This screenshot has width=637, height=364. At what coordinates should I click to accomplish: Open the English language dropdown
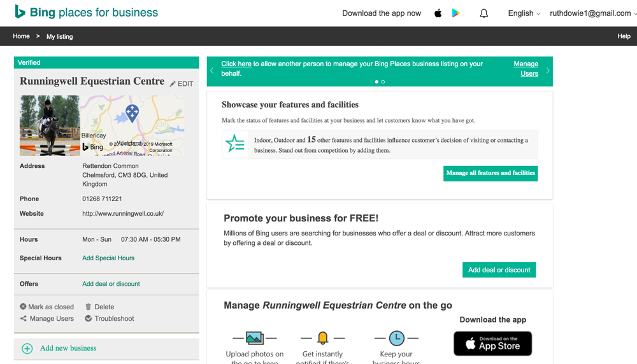(x=524, y=13)
